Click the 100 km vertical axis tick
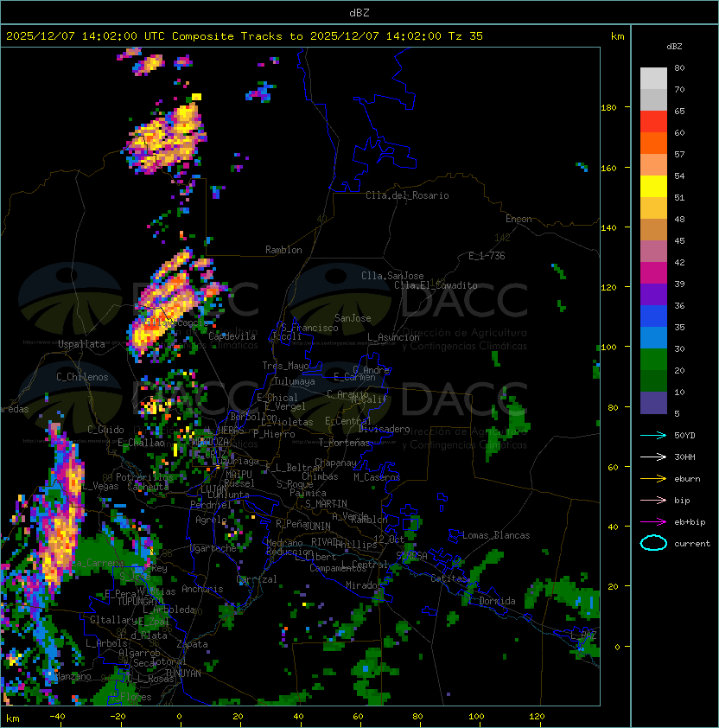The height and width of the screenshot is (728, 719). pos(609,348)
